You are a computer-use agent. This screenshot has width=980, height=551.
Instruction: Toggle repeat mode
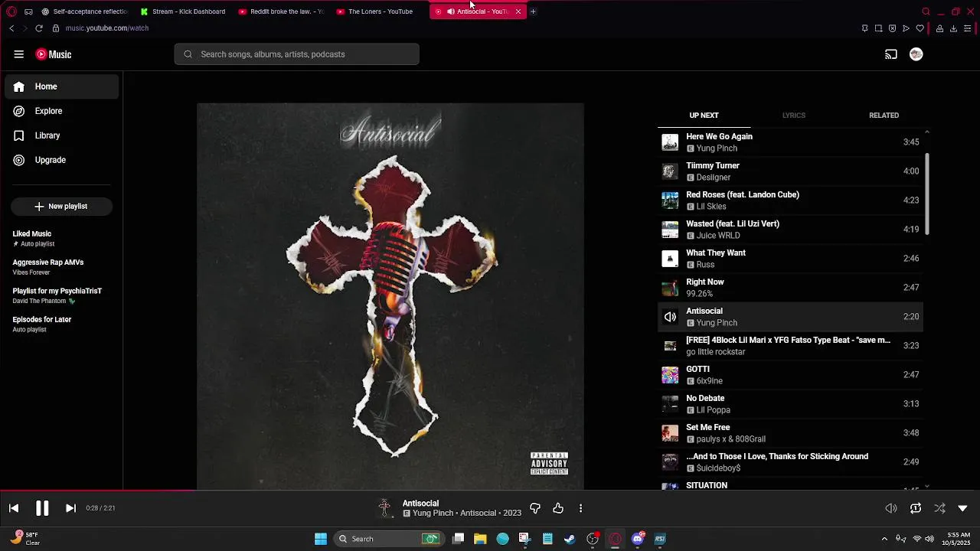click(916, 508)
